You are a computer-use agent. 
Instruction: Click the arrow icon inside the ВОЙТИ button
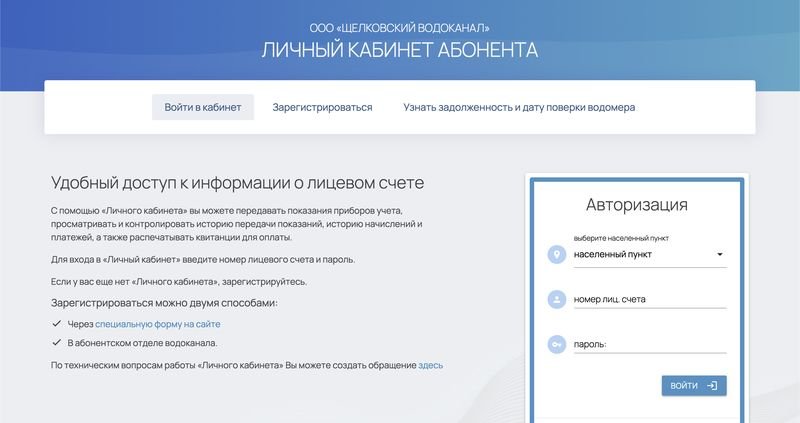(712, 385)
